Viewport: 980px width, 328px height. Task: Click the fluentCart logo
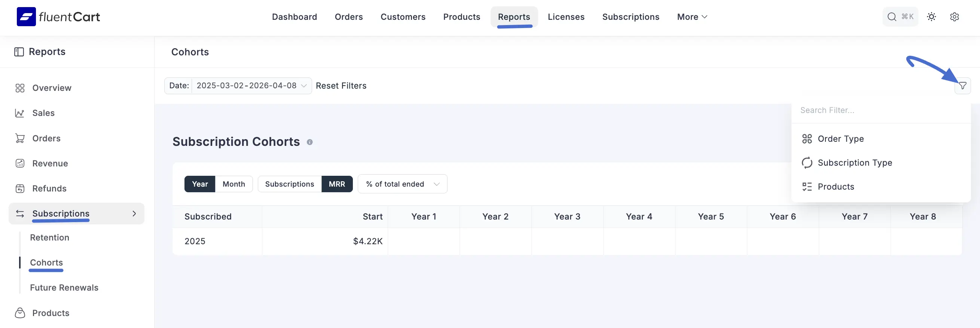click(58, 17)
